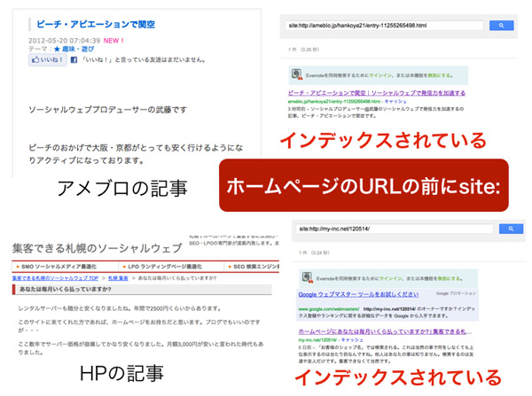Image resolution: width=532 pixels, height=396 pixels.
Task: Click the post date 2012-05-20 07:04:39
Action: point(64,41)
